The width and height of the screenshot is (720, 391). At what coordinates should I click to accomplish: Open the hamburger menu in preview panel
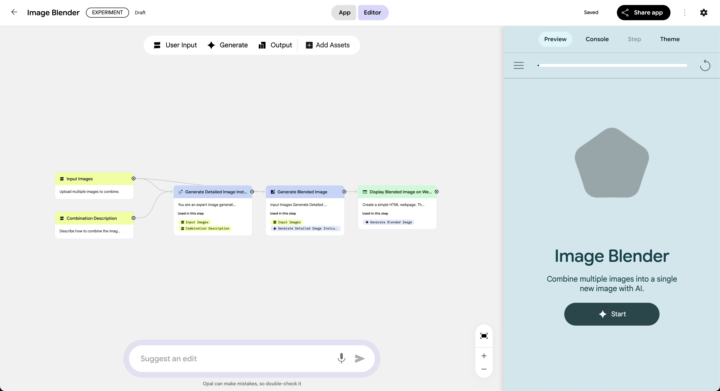tap(518, 66)
